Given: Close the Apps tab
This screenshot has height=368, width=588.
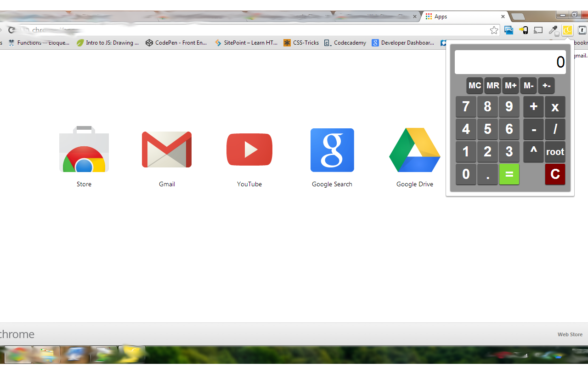Looking at the screenshot, I should click(x=503, y=17).
